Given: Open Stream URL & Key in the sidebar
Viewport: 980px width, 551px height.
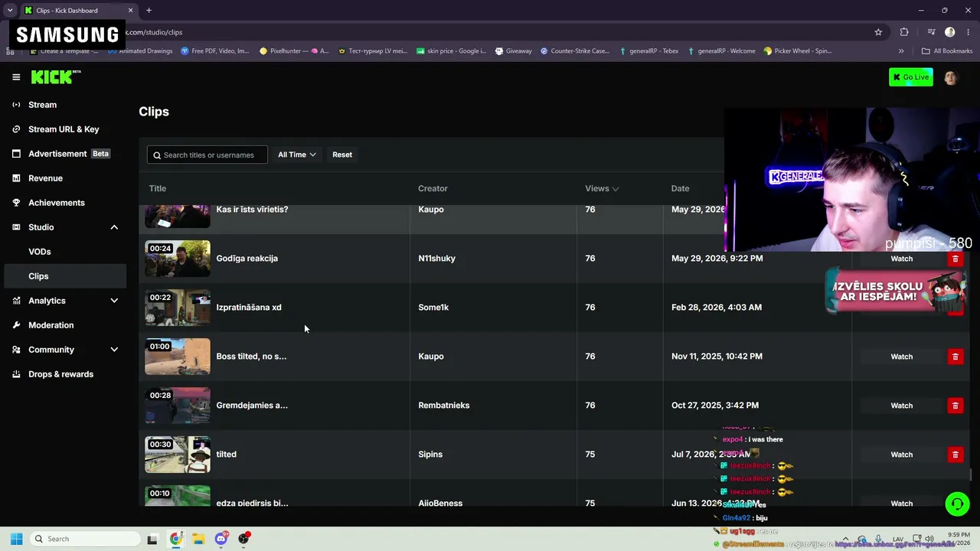Looking at the screenshot, I should tap(63, 129).
